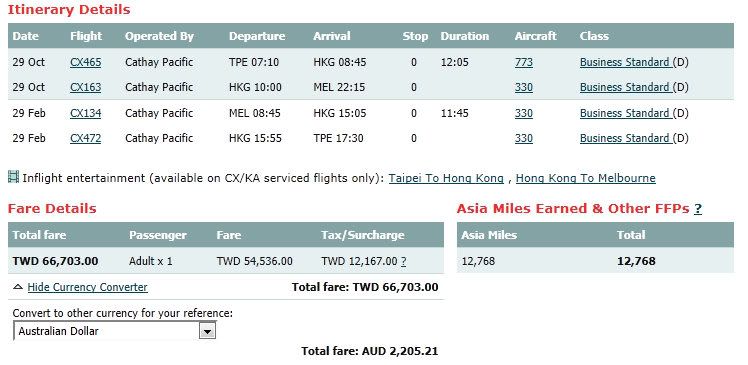Open flight CX134 details link

tap(85, 113)
